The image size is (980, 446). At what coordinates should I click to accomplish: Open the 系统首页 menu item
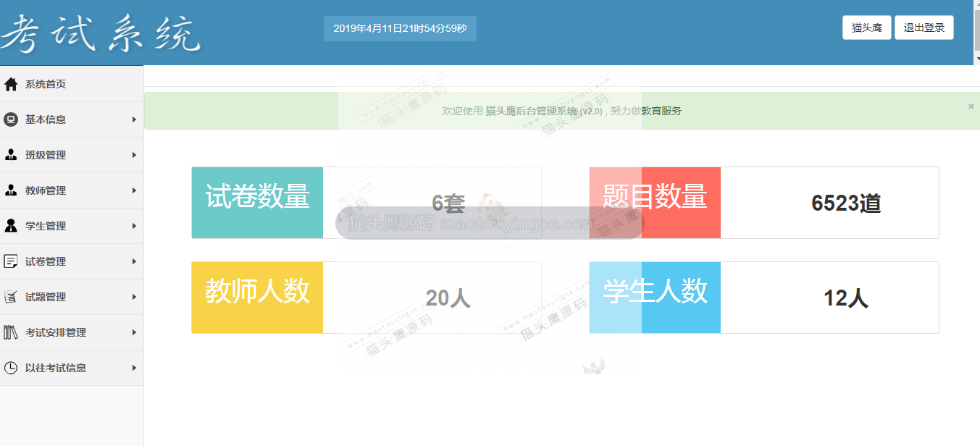[72, 84]
